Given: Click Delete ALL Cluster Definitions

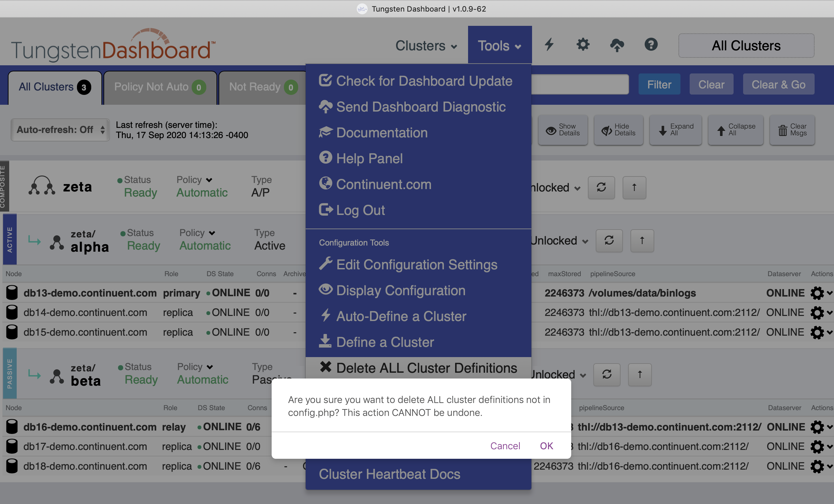Looking at the screenshot, I should pyautogui.click(x=418, y=368).
